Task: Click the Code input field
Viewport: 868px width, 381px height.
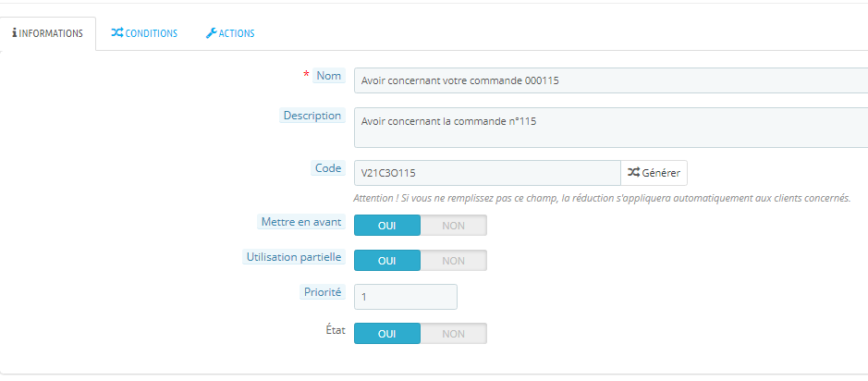Action: tap(486, 173)
